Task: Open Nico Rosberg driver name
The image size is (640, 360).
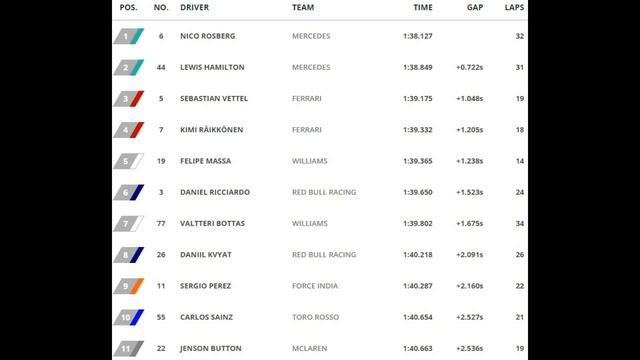Action: [208, 36]
